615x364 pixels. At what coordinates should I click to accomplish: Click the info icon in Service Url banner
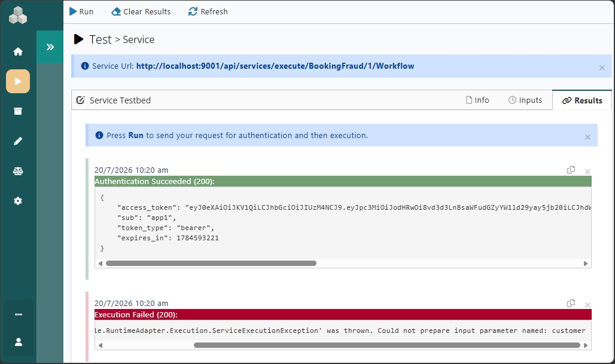[85, 66]
